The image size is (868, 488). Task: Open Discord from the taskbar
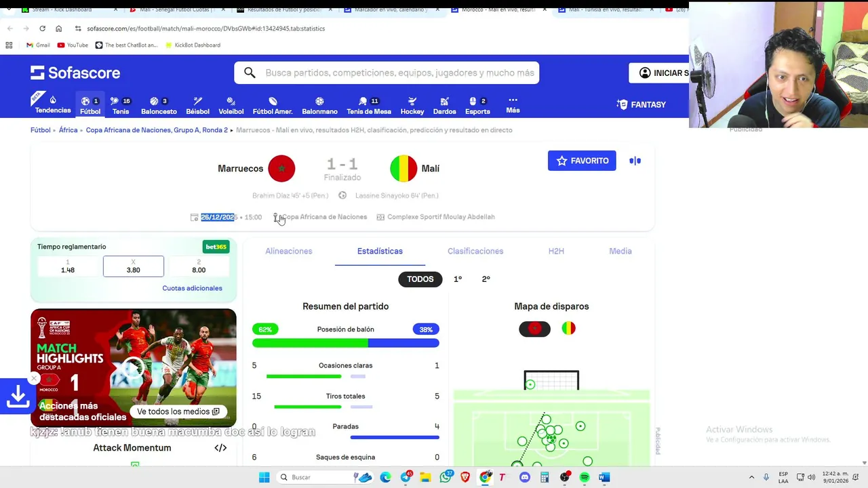(524, 477)
